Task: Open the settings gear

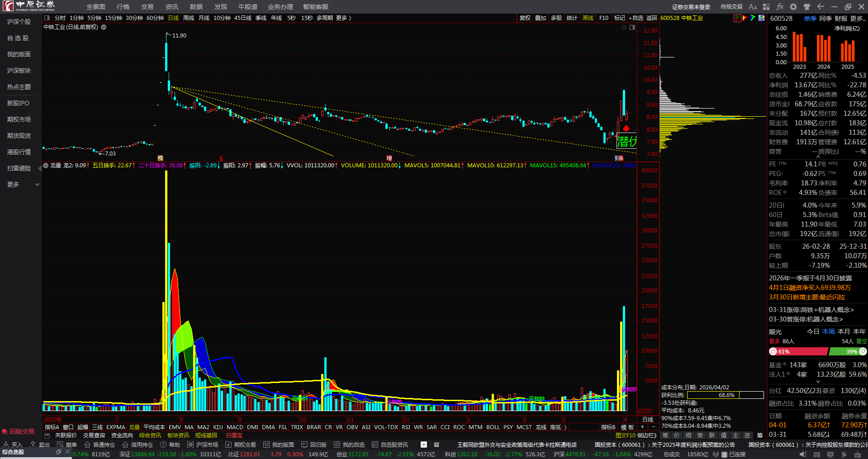Action: [793, 7]
